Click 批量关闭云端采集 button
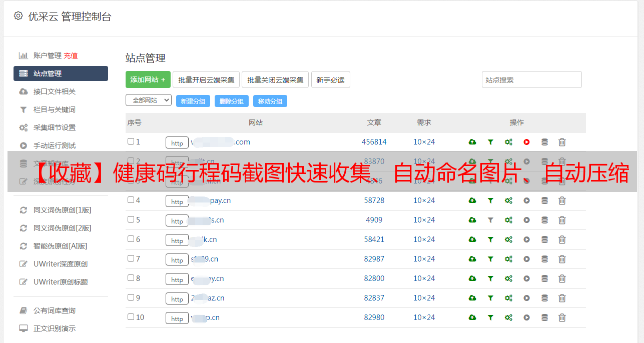Screen dimensions: 644x343 coord(275,79)
